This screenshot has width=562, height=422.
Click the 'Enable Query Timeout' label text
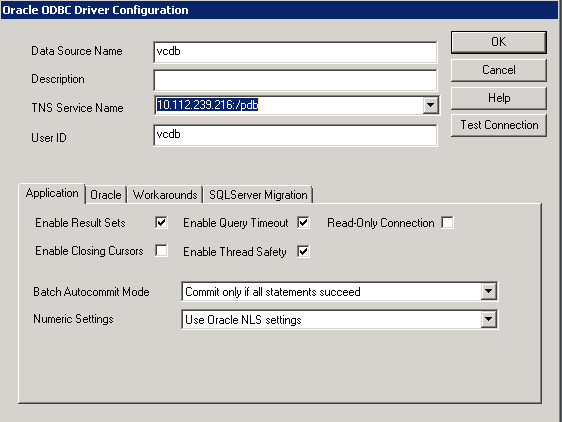coord(235,223)
